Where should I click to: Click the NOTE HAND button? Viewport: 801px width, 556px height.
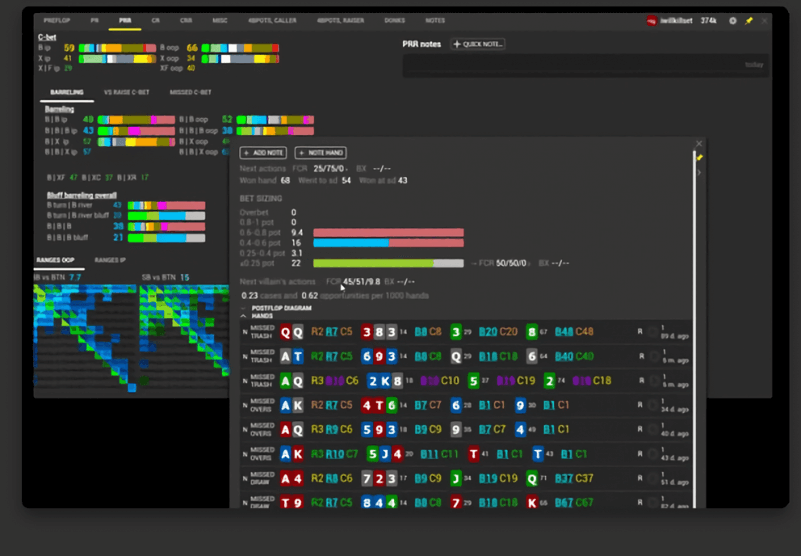click(x=321, y=153)
